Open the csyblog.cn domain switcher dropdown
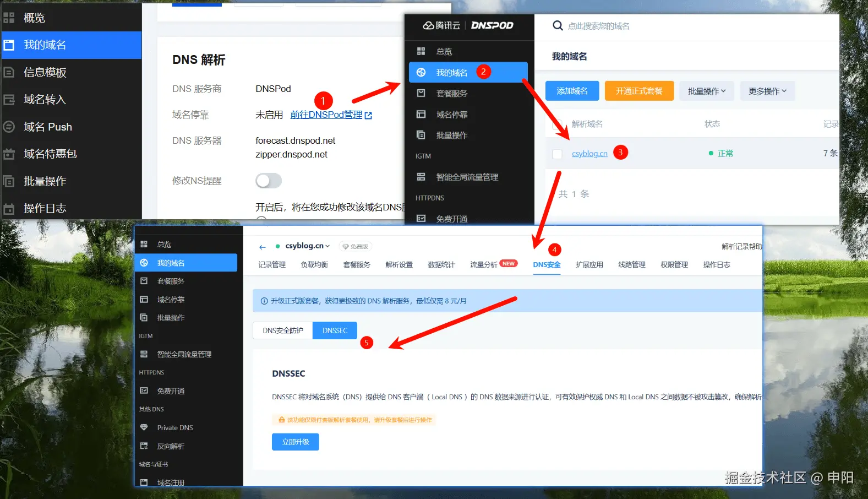 307,246
